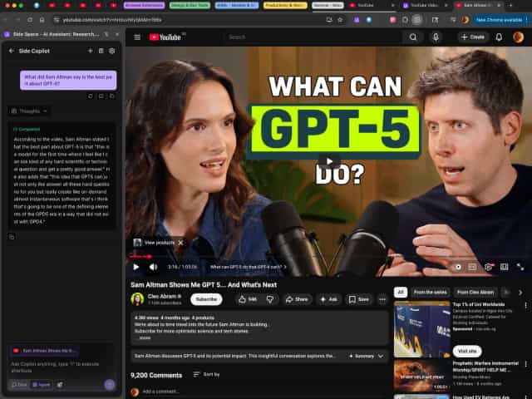Like the video with thumbs up
Viewport: 532px width, 399px height.
pos(247,299)
